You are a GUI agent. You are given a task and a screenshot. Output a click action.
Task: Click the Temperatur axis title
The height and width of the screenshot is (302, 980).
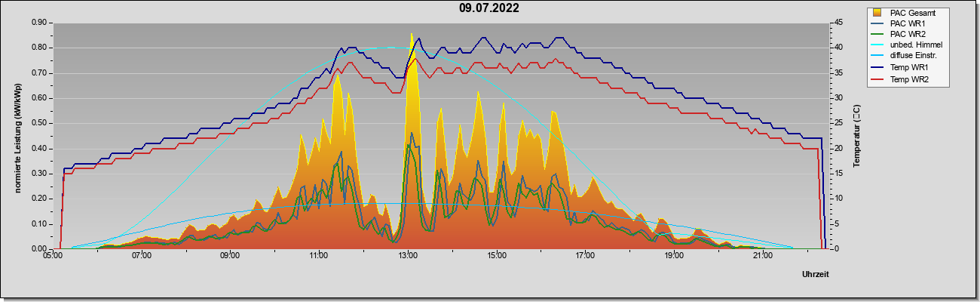856,135
